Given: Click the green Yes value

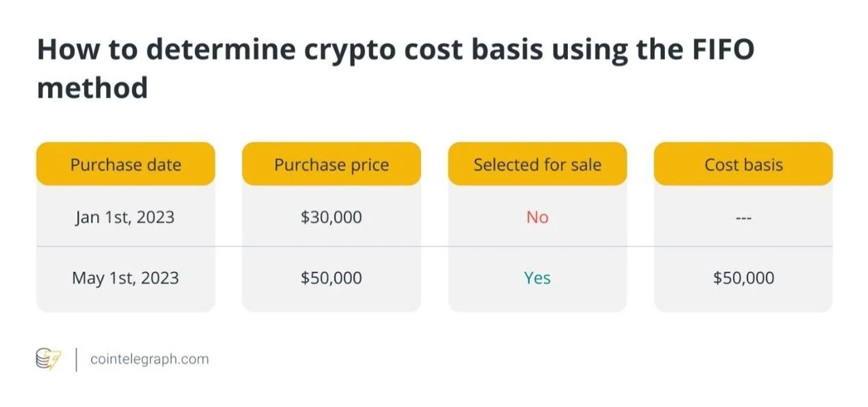Looking at the screenshot, I should (537, 278).
